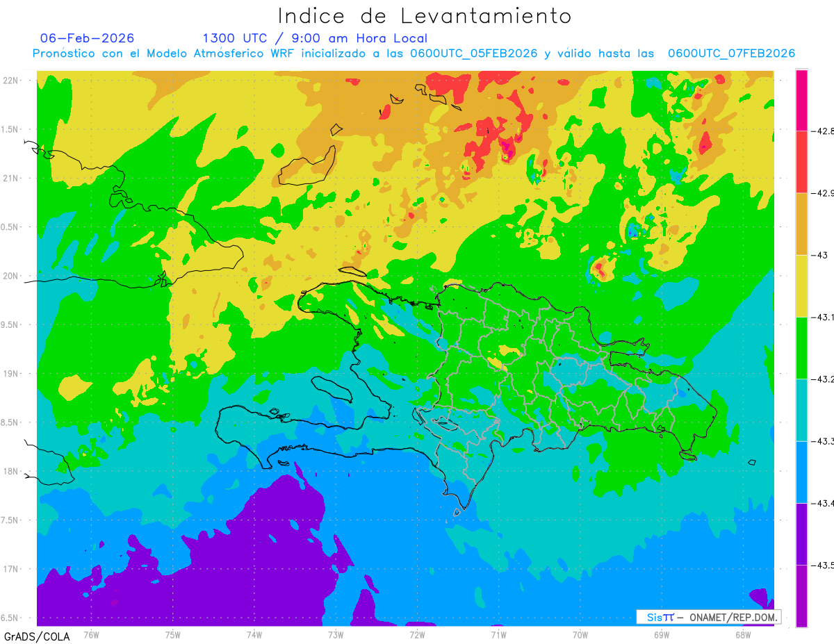This screenshot has width=834, height=644.
Task: Click the '73W' longitude label
Action: 336,634
